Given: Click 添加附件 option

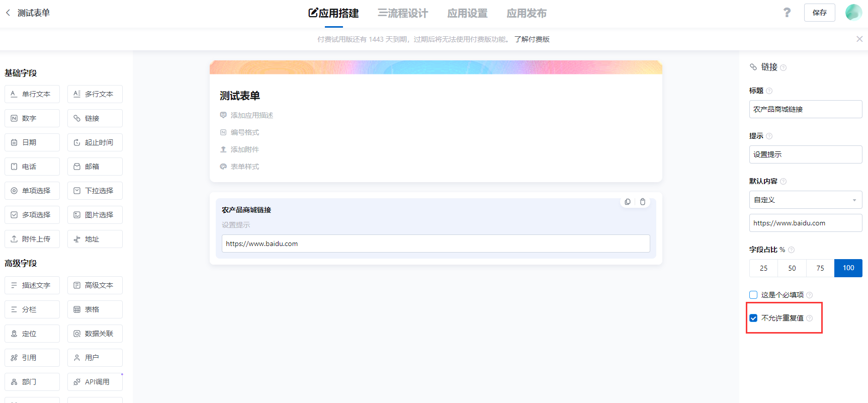Looking at the screenshot, I should coord(239,149).
